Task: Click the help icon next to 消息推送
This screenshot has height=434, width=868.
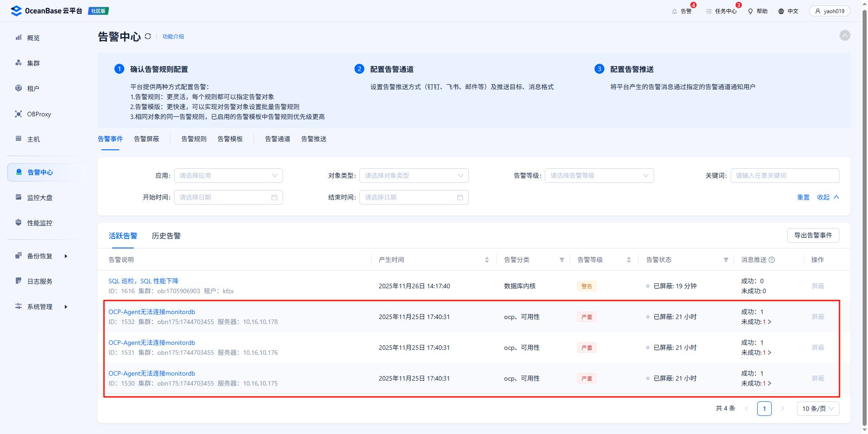Action: (x=772, y=260)
